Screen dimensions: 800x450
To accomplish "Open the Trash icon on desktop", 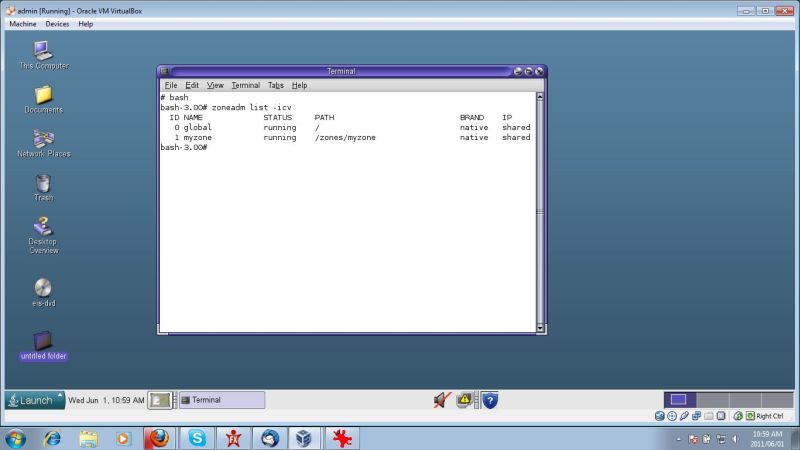I will click(x=43, y=183).
